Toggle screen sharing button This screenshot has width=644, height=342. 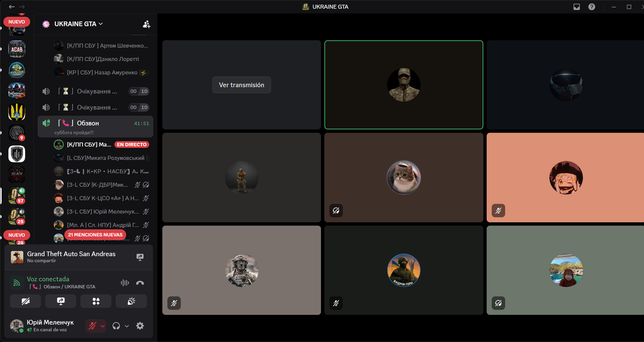(61, 301)
